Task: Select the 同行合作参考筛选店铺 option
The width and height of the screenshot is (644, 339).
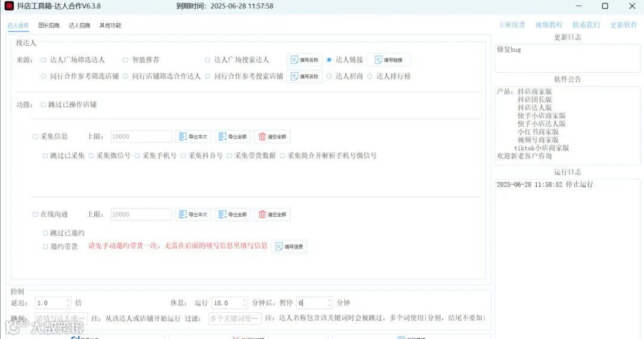Action: click(43, 76)
